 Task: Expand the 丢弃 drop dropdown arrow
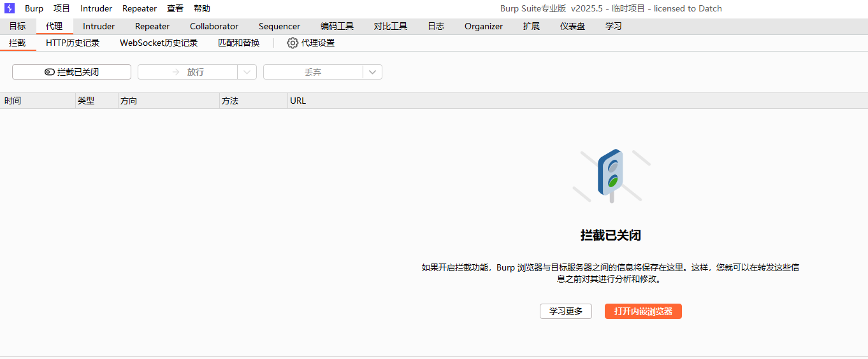(x=373, y=72)
